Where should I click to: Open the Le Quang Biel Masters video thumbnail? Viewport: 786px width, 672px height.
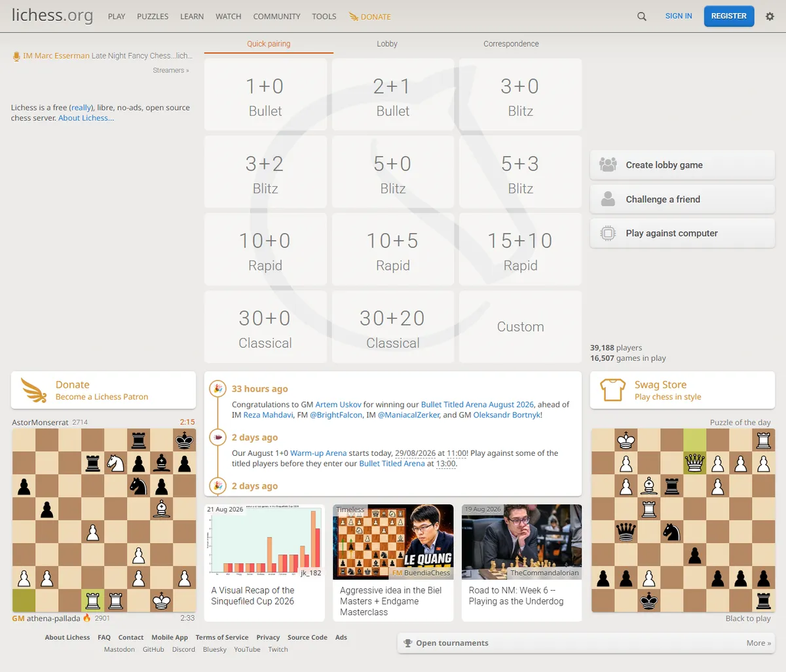(x=393, y=542)
